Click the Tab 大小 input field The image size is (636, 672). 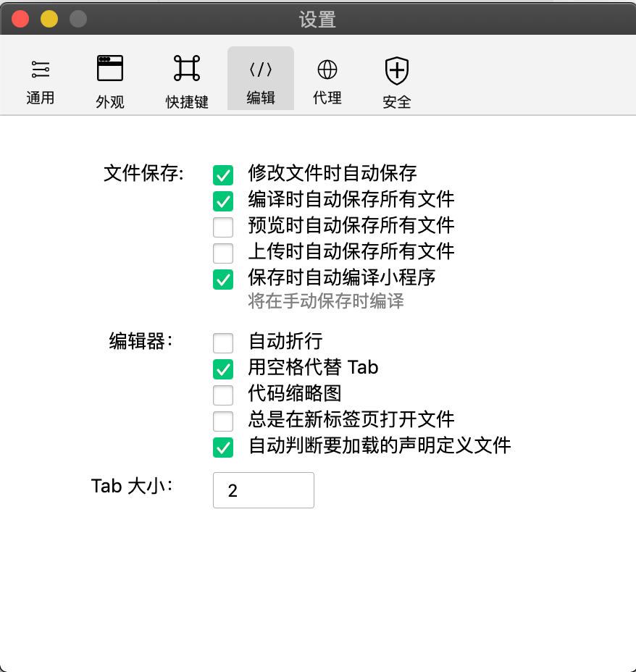(x=264, y=490)
